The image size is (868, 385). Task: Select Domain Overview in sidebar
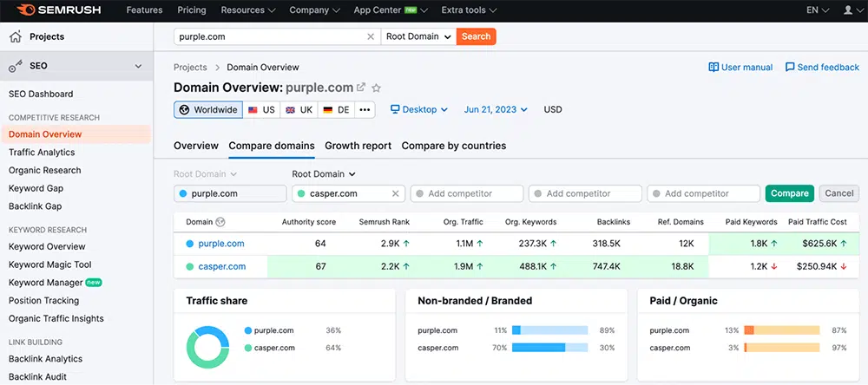coord(76,134)
